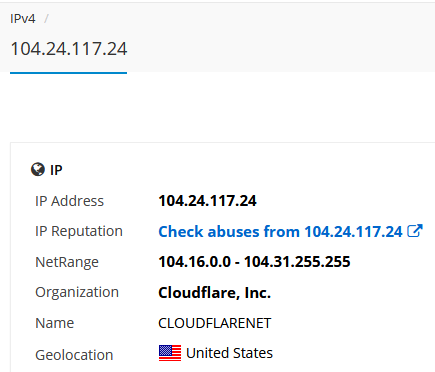Click the IP Address field label
Viewport: 435px width, 372px height.
(69, 201)
